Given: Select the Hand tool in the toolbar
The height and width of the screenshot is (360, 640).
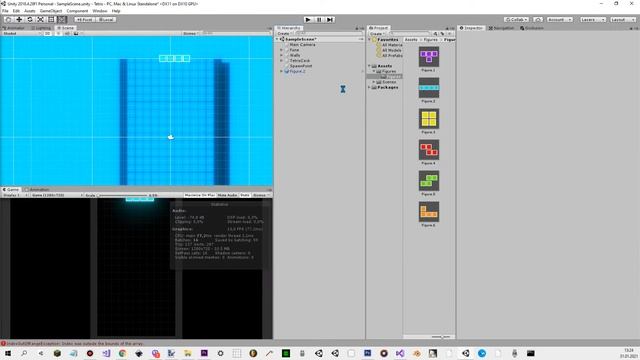Looking at the screenshot, I should pos(8,20).
